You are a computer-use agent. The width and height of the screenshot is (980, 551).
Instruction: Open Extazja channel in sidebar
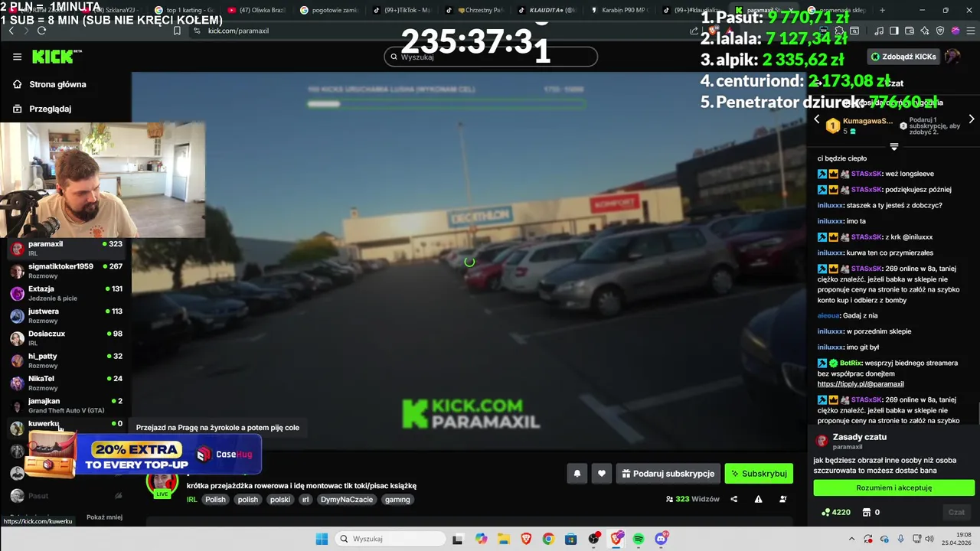66,293
